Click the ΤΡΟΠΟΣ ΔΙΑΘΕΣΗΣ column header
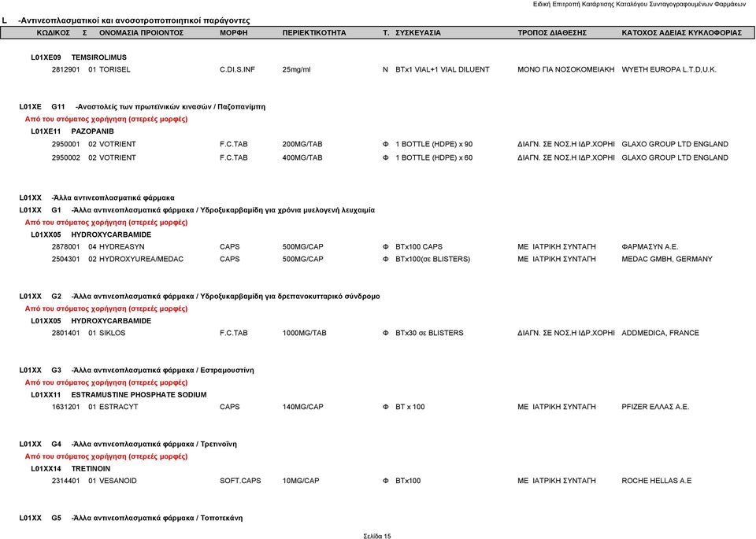756x539 pixels. [551, 33]
